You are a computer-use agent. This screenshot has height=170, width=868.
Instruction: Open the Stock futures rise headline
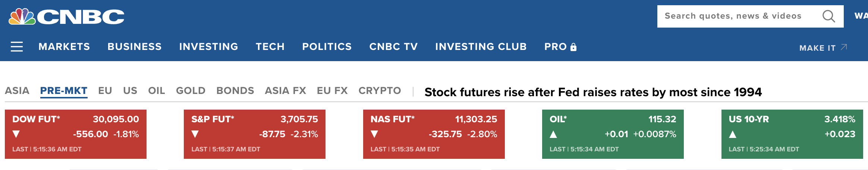tap(593, 92)
